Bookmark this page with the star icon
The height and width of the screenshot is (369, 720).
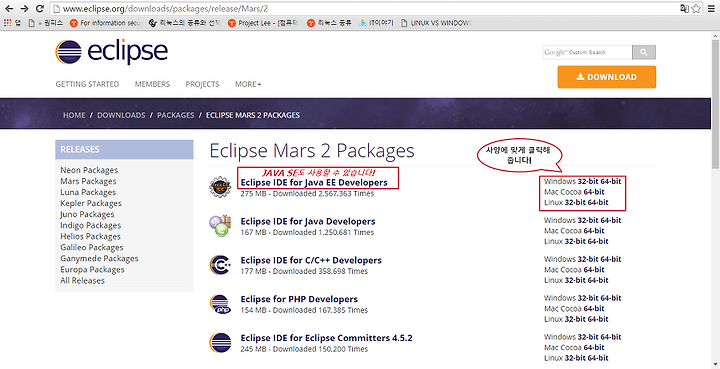point(696,8)
